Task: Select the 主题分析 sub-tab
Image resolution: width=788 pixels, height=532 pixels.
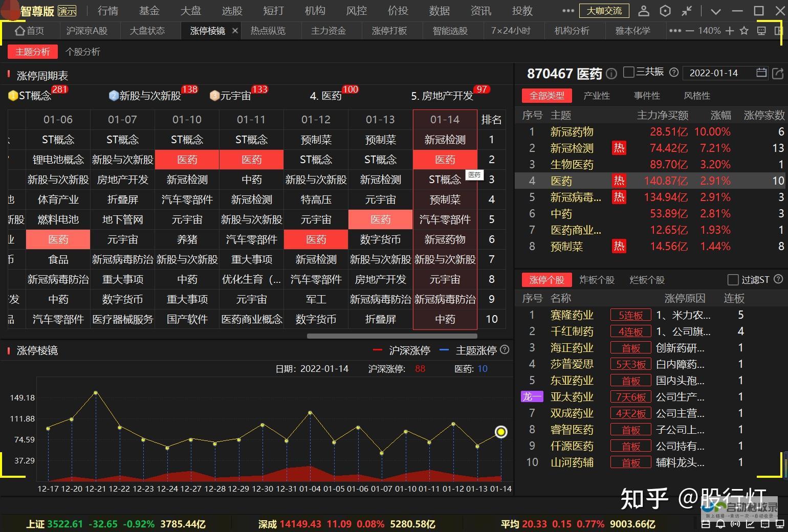Action: [x=33, y=52]
